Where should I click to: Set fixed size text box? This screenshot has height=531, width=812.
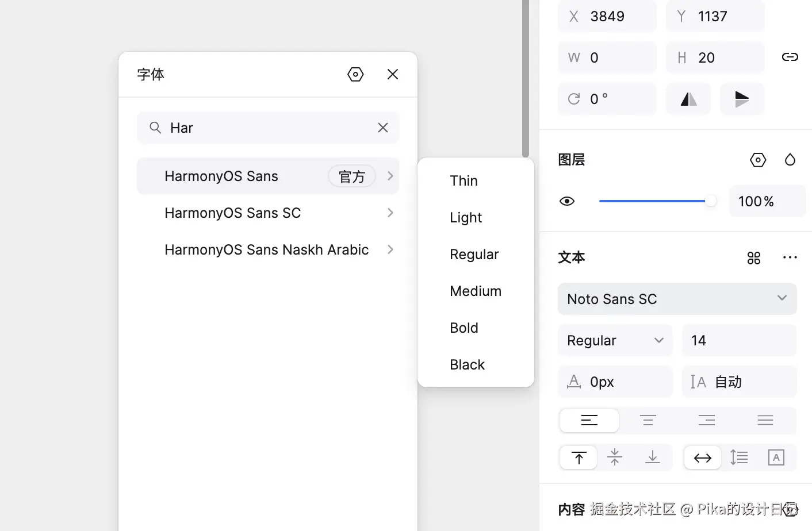[x=776, y=457]
